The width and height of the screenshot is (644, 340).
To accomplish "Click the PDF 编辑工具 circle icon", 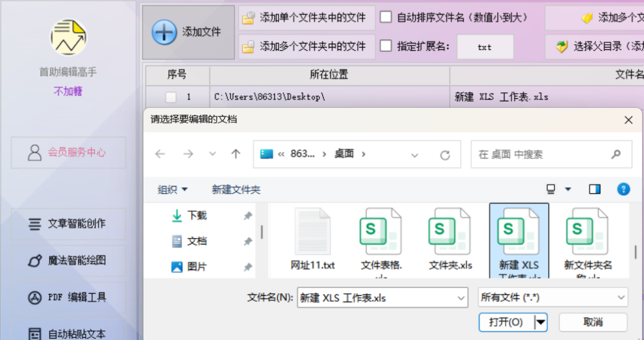I will click(x=34, y=298).
